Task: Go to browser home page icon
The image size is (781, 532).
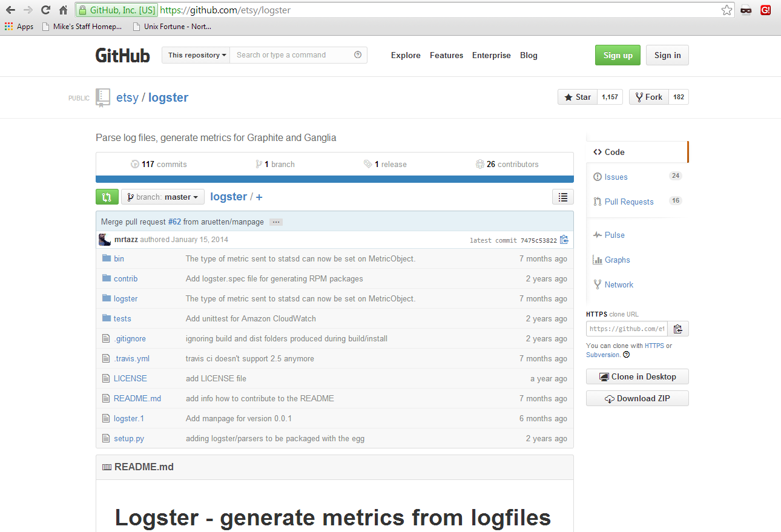Action: tap(63, 10)
